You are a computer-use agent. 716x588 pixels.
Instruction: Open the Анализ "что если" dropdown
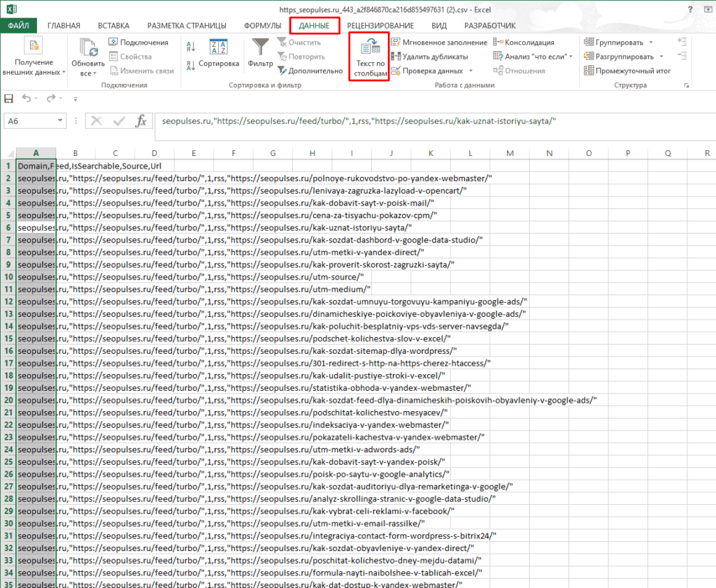click(x=571, y=57)
